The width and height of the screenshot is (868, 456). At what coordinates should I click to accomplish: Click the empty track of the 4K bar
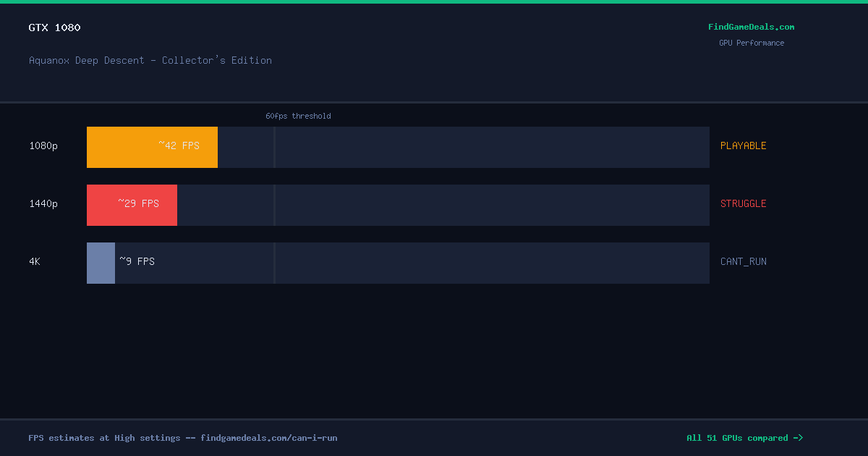pyautogui.click(x=412, y=263)
